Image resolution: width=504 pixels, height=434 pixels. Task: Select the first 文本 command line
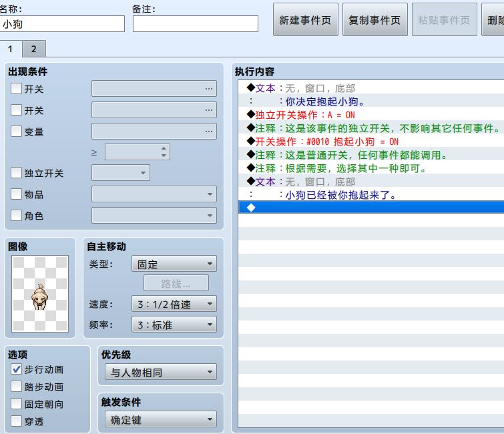click(x=371, y=87)
